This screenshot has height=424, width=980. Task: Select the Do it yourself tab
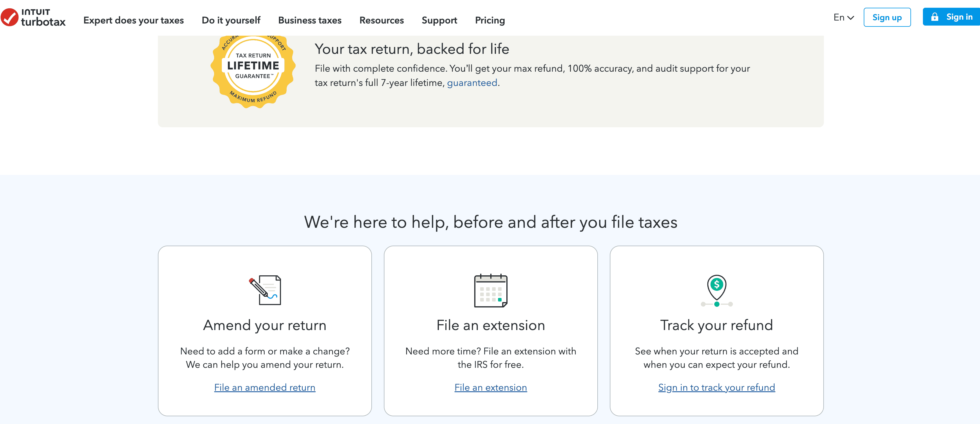click(231, 20)
